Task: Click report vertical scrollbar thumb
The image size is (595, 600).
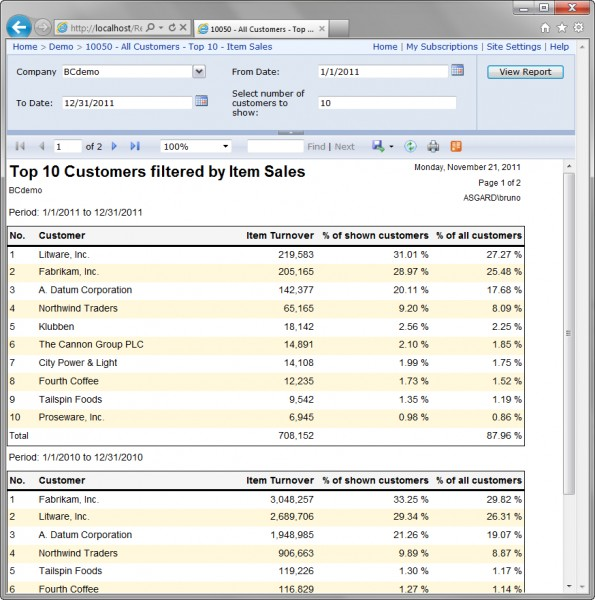Action: tap(569, 333)
